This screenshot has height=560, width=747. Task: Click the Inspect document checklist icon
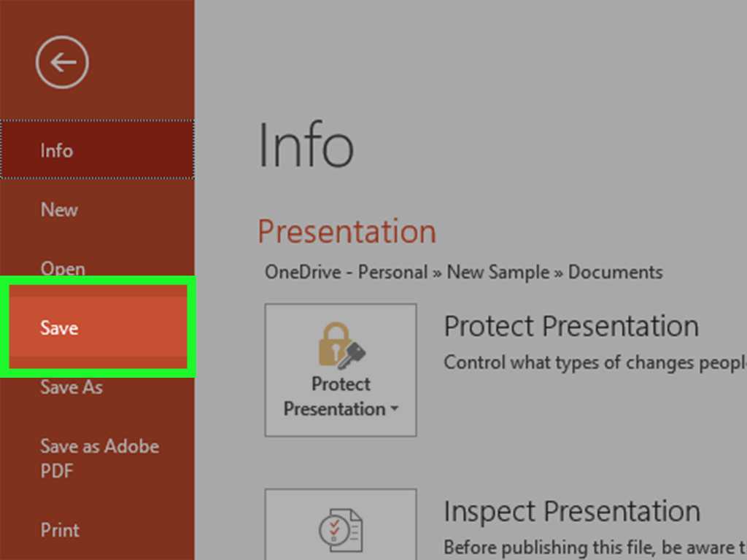[x=341, y=529]
